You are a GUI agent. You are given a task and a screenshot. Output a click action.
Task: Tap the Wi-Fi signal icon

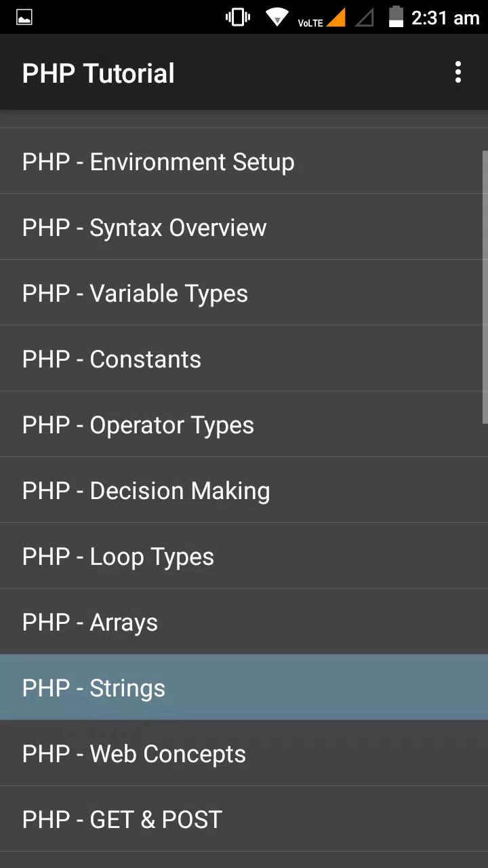coord(277,17)
